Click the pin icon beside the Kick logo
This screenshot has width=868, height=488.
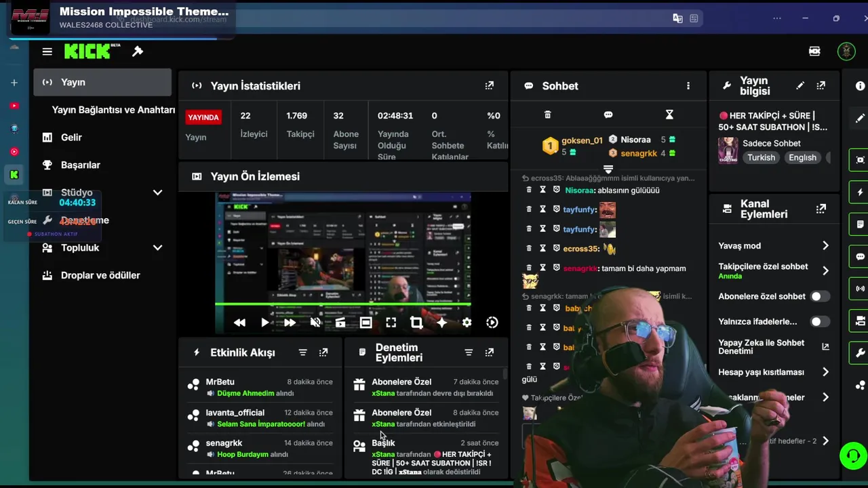[138, 52]
